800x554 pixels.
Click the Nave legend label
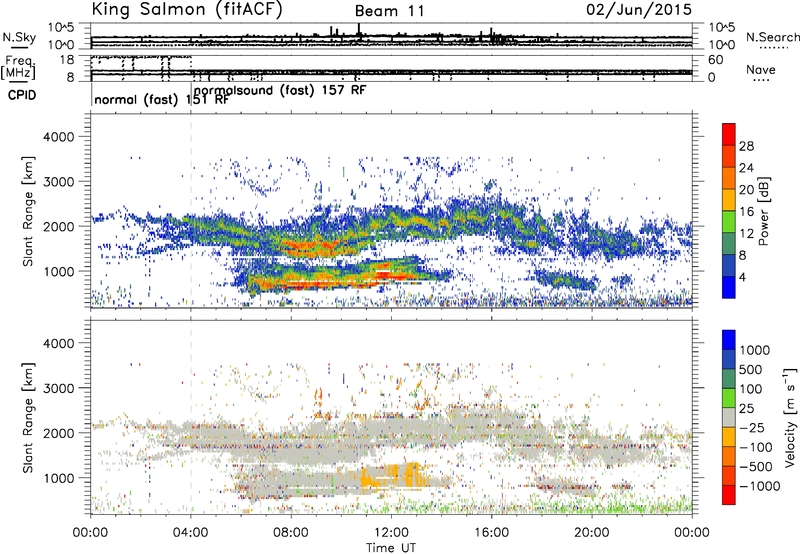coord(761,70)
